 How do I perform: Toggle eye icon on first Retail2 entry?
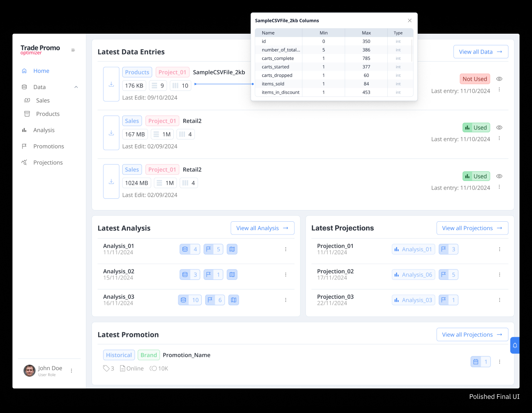499,128
